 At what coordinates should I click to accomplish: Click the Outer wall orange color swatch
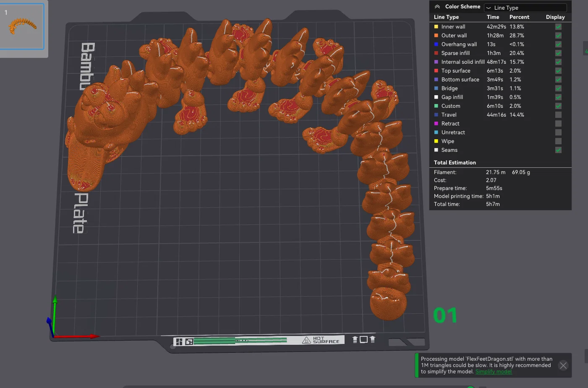[436, 36]
